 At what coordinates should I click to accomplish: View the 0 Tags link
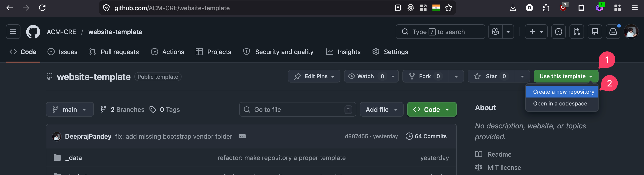pyautogui.click(x=165, y=110)
